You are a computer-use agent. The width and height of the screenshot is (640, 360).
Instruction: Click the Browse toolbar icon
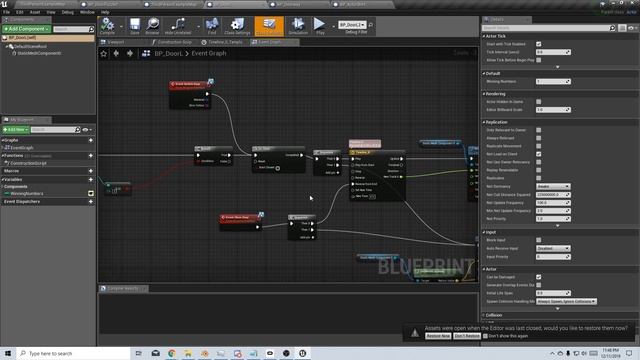(152, 26)
